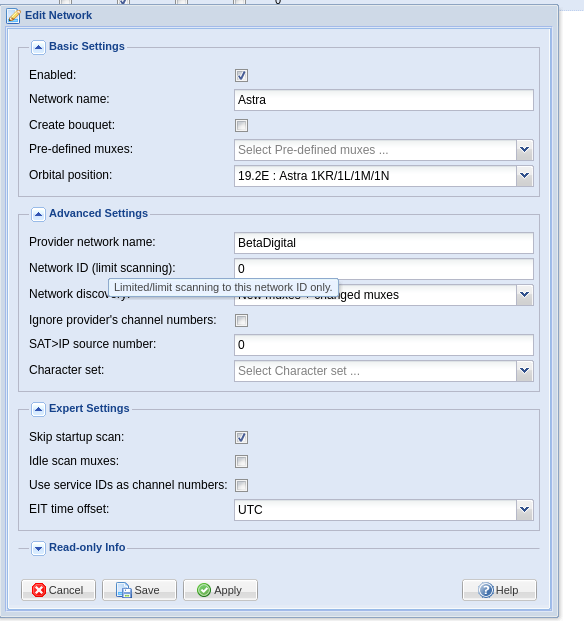Screen dimensions: 584x633
Task: Enable Idle scan muxes checkbox
Action: point(241,461)
